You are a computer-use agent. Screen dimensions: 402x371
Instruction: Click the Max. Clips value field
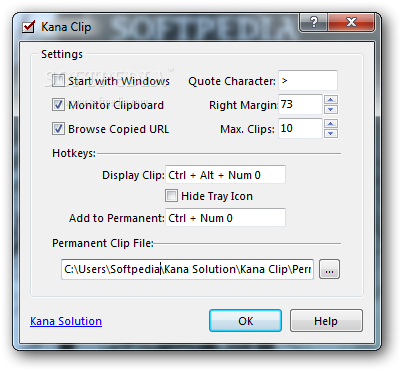point(300,128)
